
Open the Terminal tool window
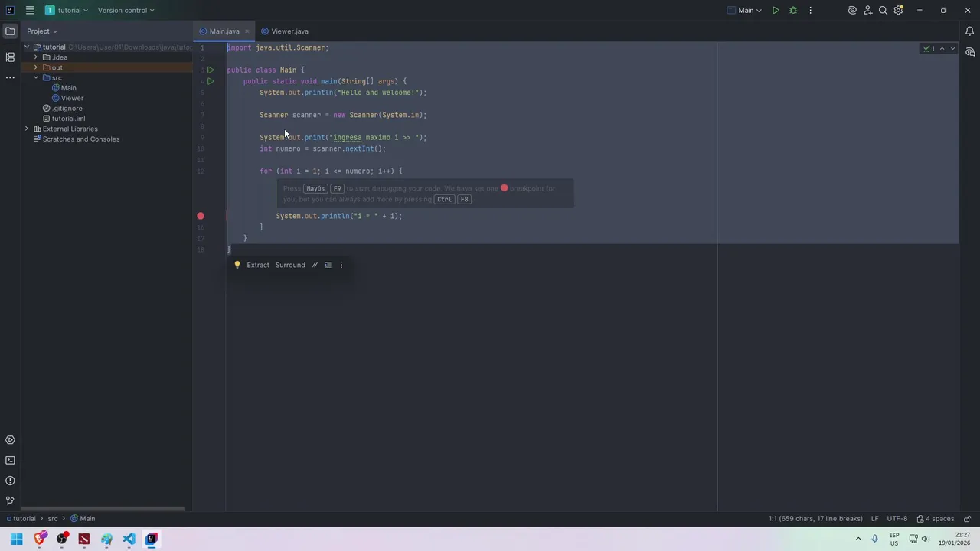(x=10, y=460)
